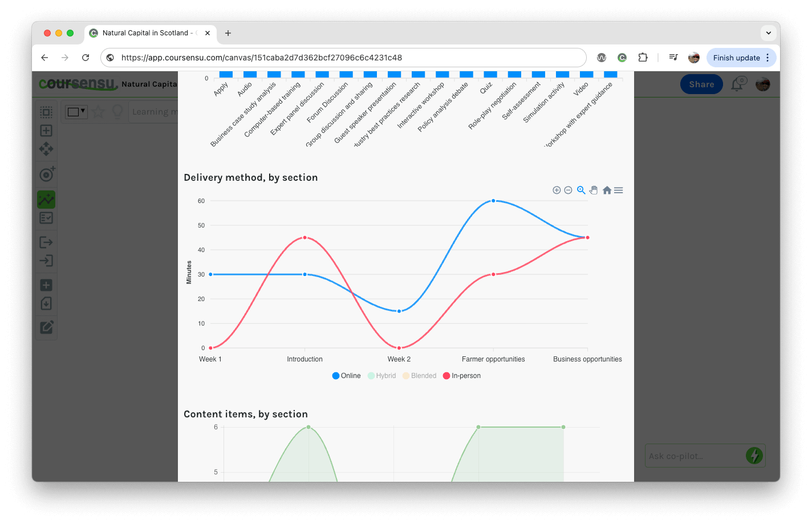Click the notifications bell icon
The width and height of the screenshot is (812, 524).
[x=737, y=84]
